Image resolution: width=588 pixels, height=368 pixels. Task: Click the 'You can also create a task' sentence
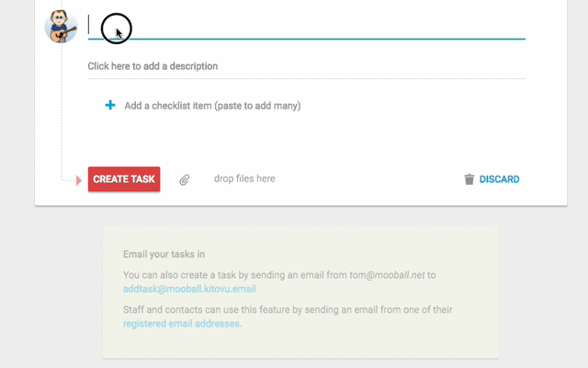point(279,282)
